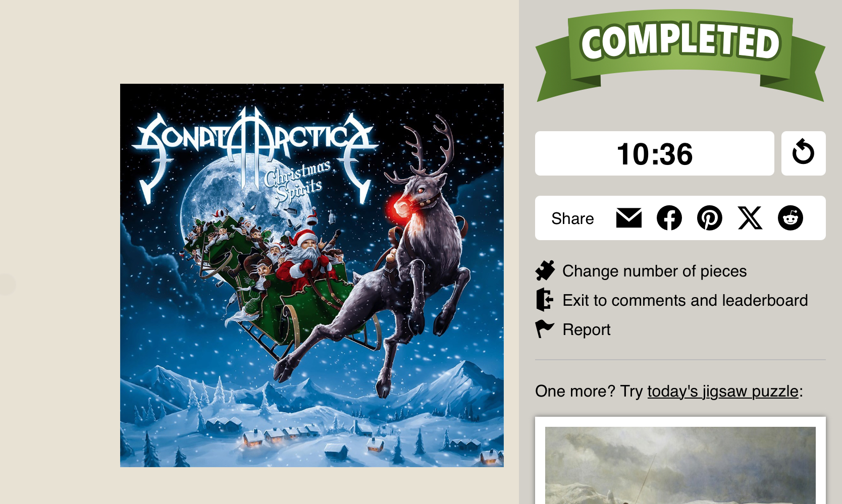Open today's jigsaw puzzle thumbnail preview
The height and width of the screenshot is (504, 842).
[680, 465]
